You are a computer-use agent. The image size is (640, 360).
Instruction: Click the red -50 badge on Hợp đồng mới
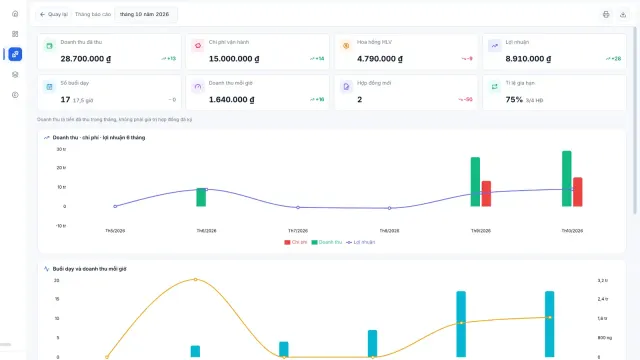tap(465, 100)
